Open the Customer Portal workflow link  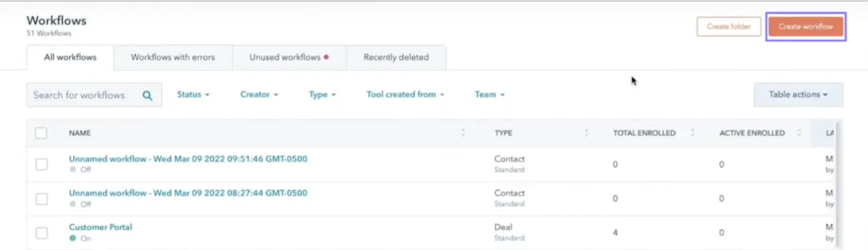tap(101, 227)
